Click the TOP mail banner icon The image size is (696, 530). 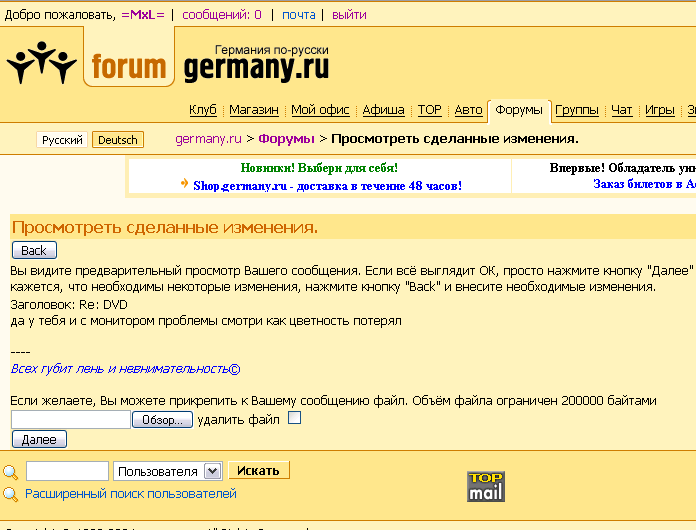tap(486, 486)
